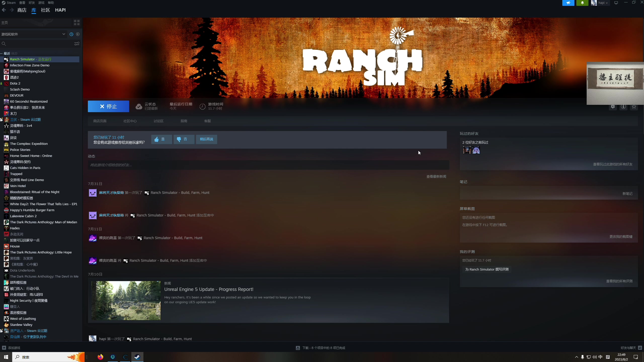Open the Friends menu in menu bar
The height and width of the screenshot is (362, 644).
(32, 3)
